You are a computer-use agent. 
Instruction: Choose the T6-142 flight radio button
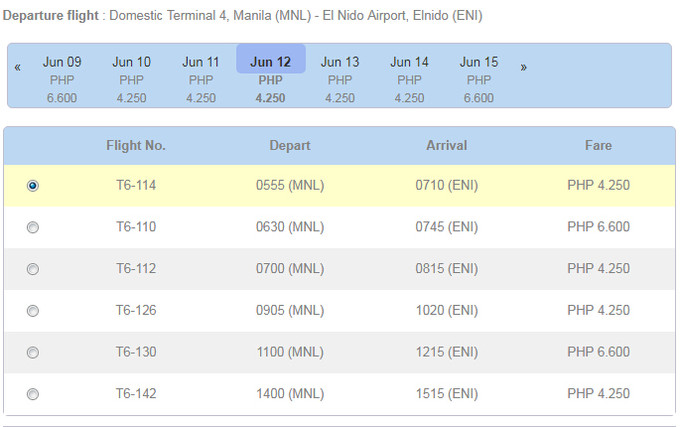click(33, 394)
